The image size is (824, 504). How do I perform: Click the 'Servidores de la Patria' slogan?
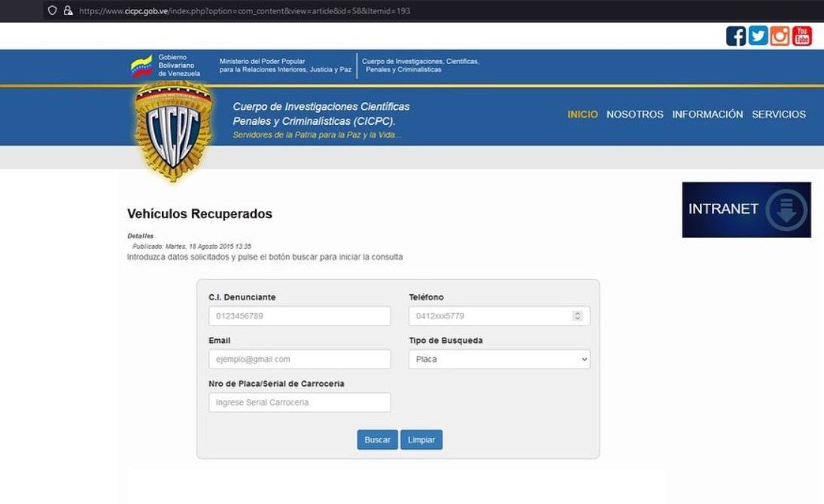tap(317, 135)
